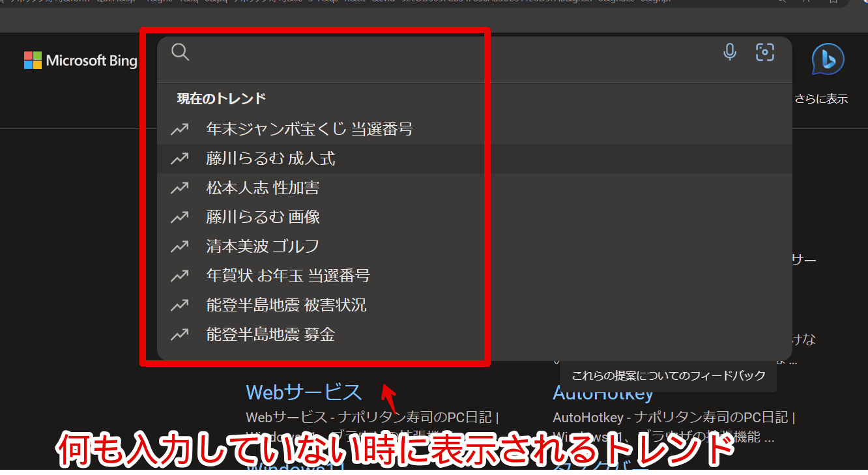Image resolution: width=868 pixels, height=475 pixels.
Task: Click trend arrow beside 年賀状 お年玉 当選番号
Action: [x=179, y=276]
